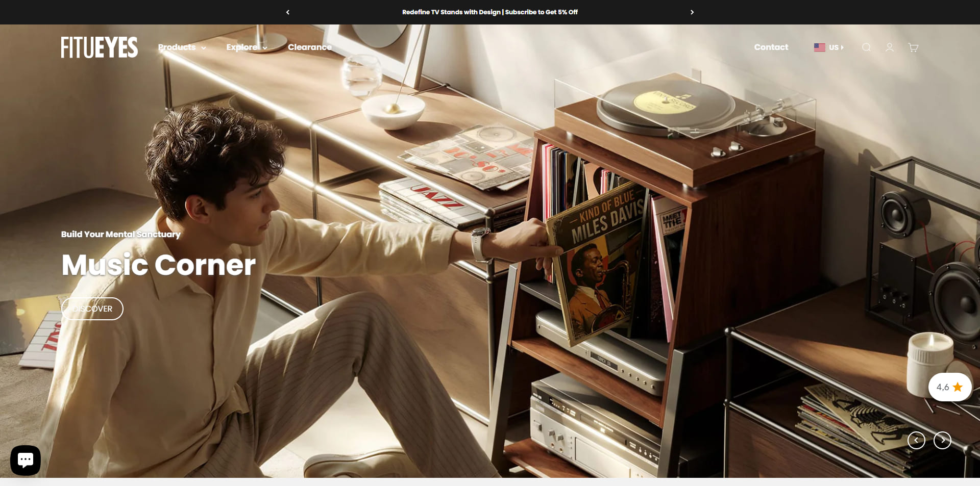This screenshot has width=980, height=486.
Task: Open the US country selector
Action: (829, 47)
